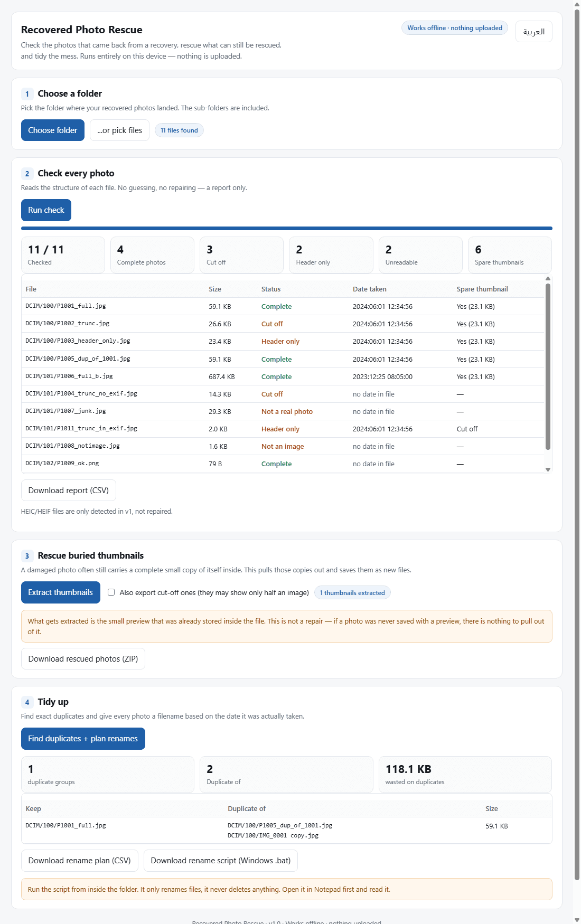Click the 'Spare thumbnails' summary card
This screenshot has width=581, height=924.
(510, 255)
